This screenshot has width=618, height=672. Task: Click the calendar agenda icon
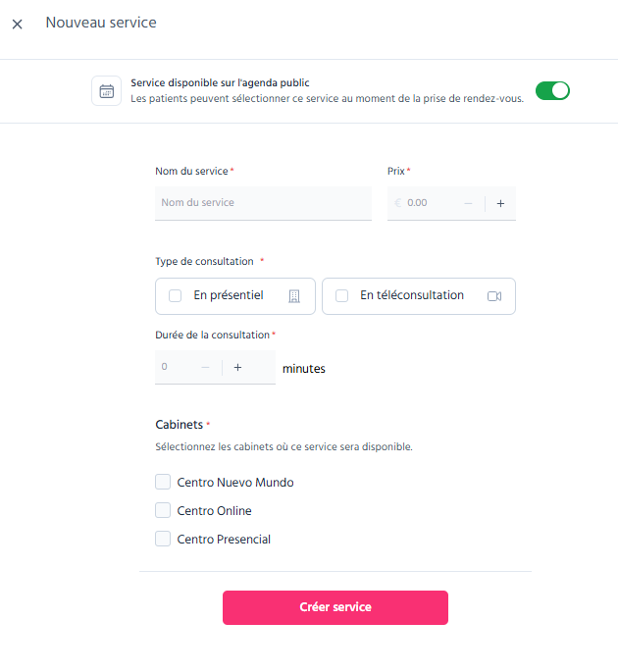pos(106,91)
